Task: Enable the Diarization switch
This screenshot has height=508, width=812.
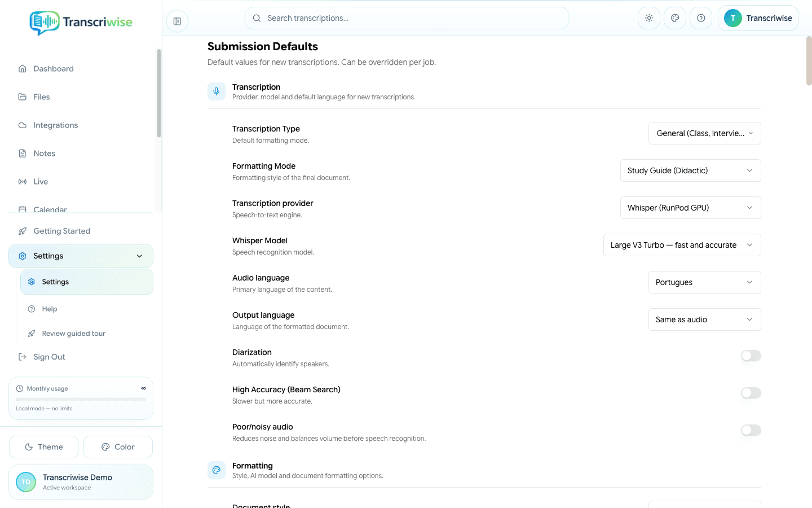Action: (751, 356)
